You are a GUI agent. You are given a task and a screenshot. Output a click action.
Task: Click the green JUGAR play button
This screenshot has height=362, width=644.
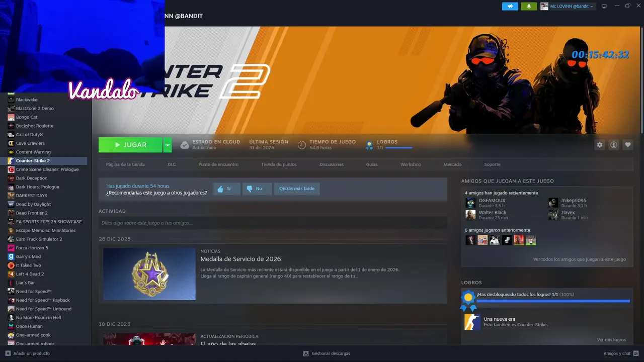[130, 145]
